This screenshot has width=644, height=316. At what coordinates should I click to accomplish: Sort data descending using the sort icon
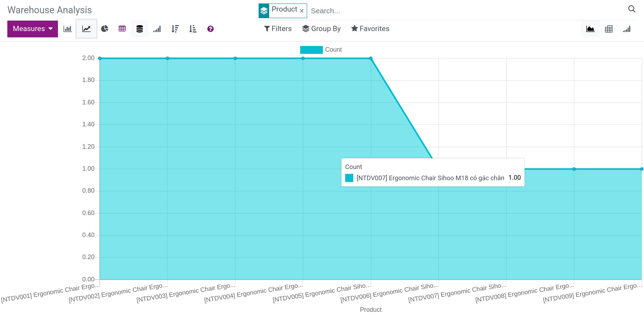pos(175,29)
